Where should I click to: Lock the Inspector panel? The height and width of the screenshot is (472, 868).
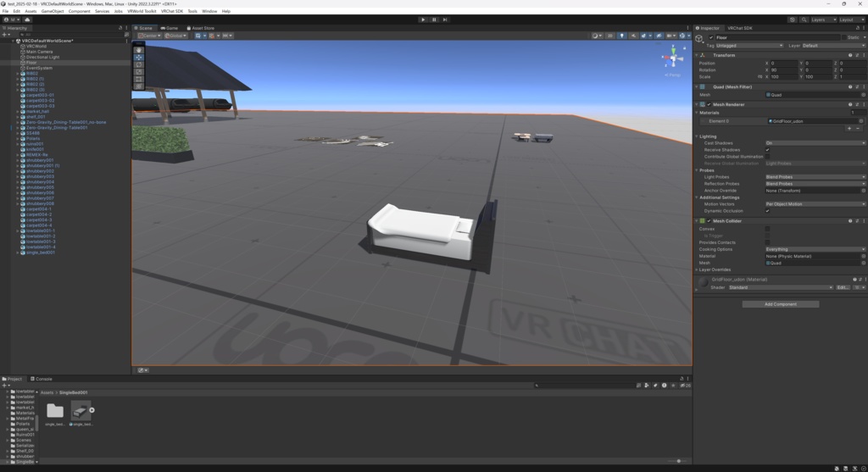[x=858, y=28]
